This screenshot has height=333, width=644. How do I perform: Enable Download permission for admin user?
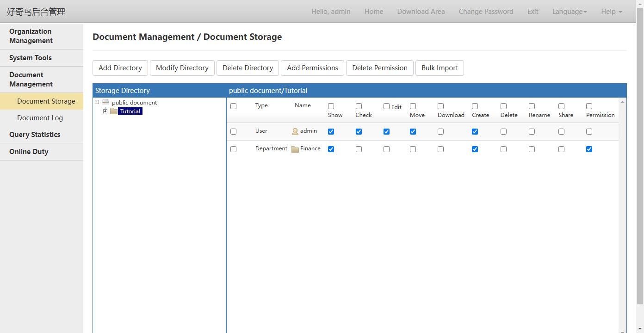point(440,132)
